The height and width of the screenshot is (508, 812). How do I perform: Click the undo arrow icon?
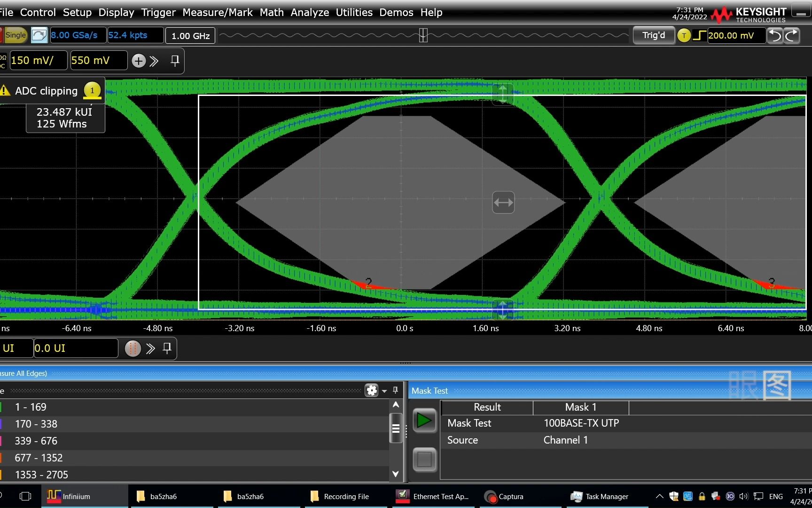774,35
